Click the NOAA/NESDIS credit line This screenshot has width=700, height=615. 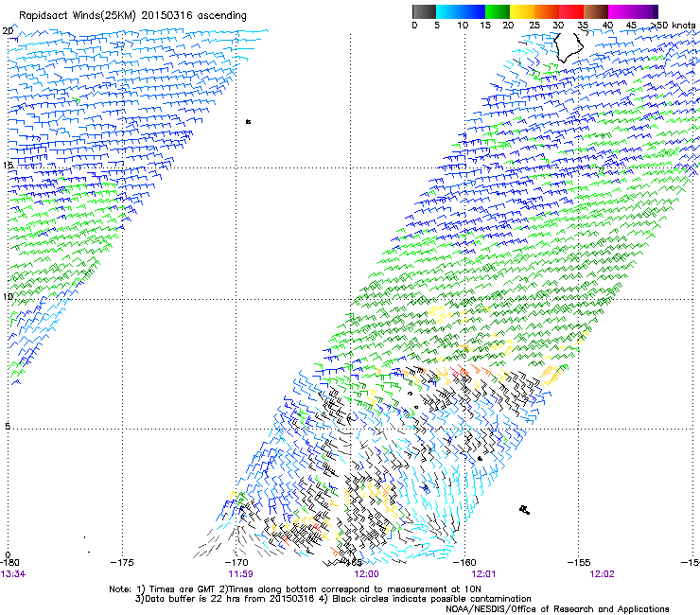(557, 609)
